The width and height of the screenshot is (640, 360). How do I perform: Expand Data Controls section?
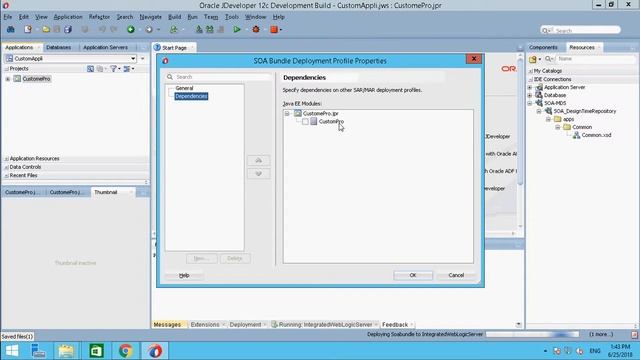pos(7,167)
